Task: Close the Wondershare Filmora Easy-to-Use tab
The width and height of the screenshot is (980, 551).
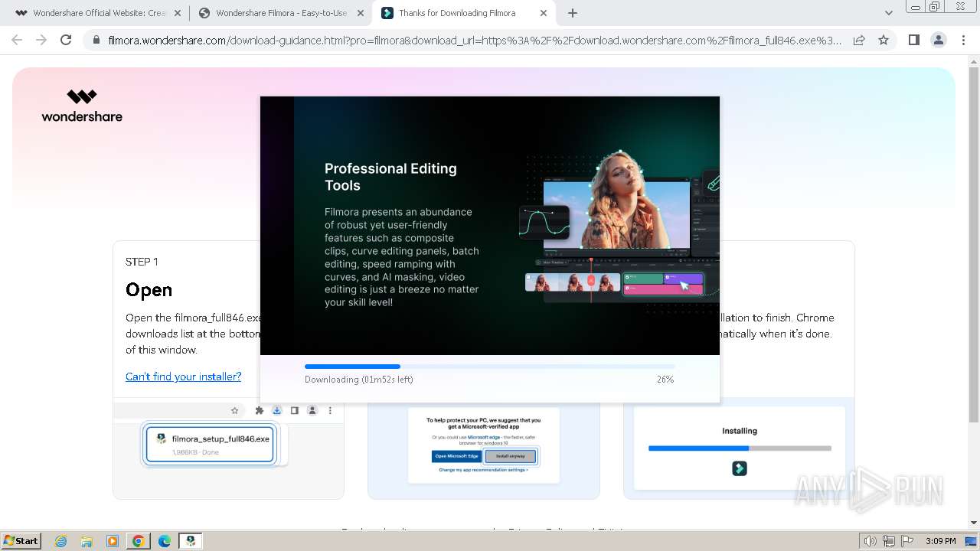Action: point(361,13)
